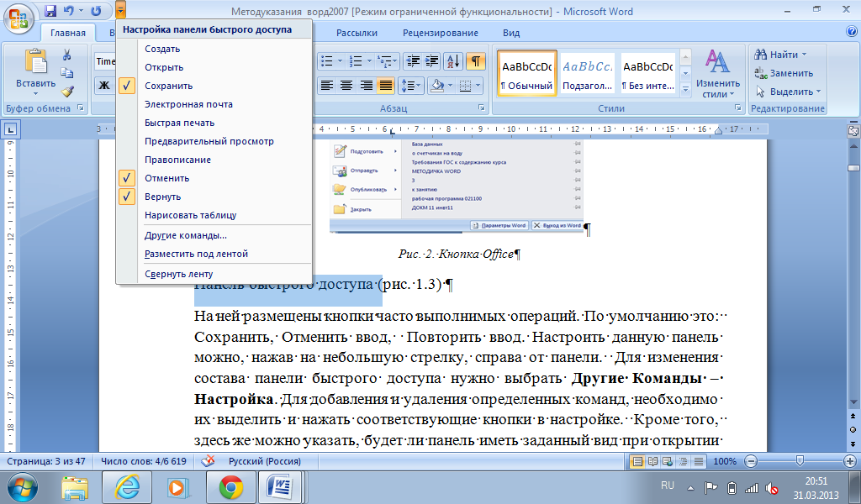Image resolution: width=861 pixels, height=504 pixels.
Task: Click the Sort (А-Я) icon
Action: pos(453,60)
